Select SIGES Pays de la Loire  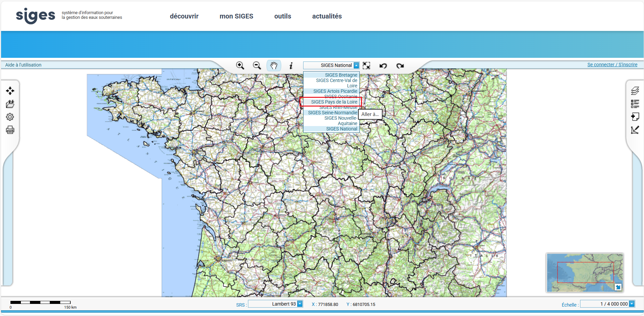(x=334, y=102)
